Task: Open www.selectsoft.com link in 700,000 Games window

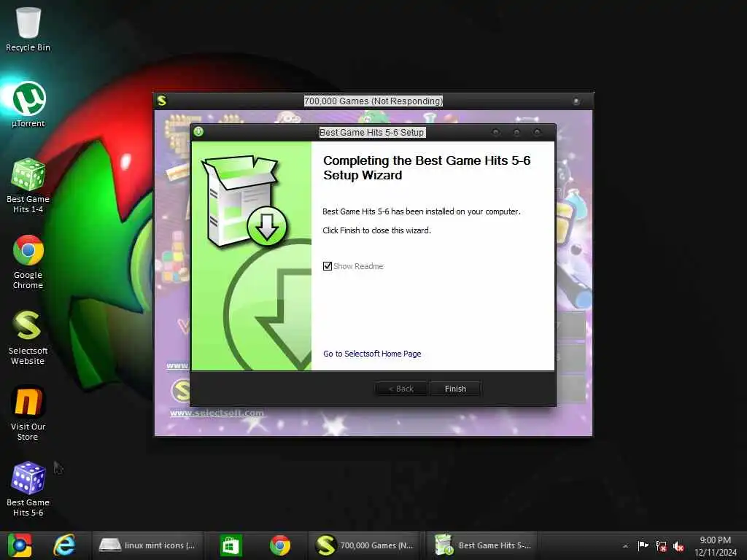Action: pyautogui.click(x=216, y=413)
